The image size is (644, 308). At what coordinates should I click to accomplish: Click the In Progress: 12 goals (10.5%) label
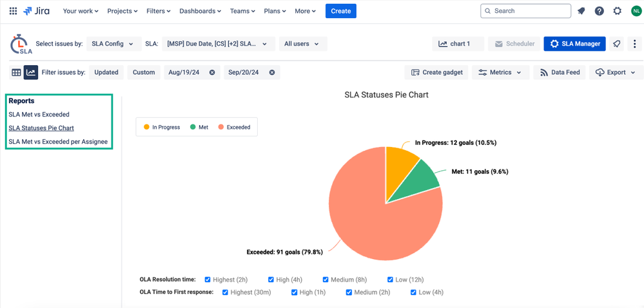[x=456, y=142]
